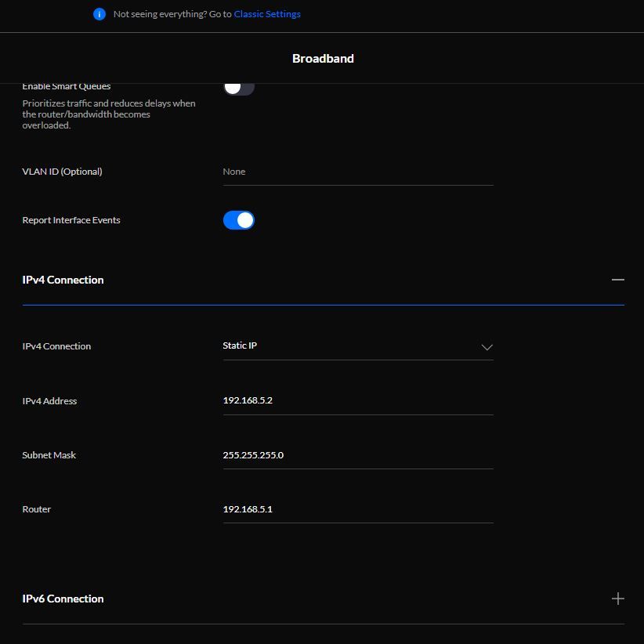Image resolution: width=644 pixels, height=644 pixels.
Task: Select the Static IP value text
Action: point(240,345)
